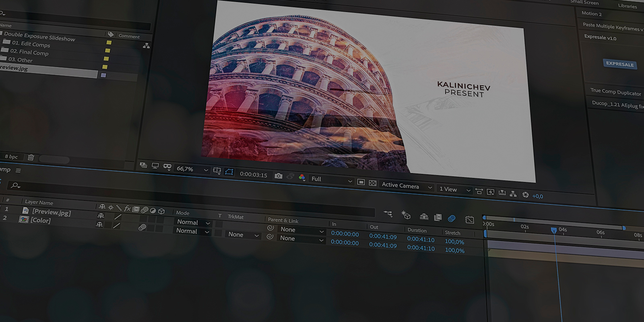Click pick whip for Color layer

(x=270, y=237)
